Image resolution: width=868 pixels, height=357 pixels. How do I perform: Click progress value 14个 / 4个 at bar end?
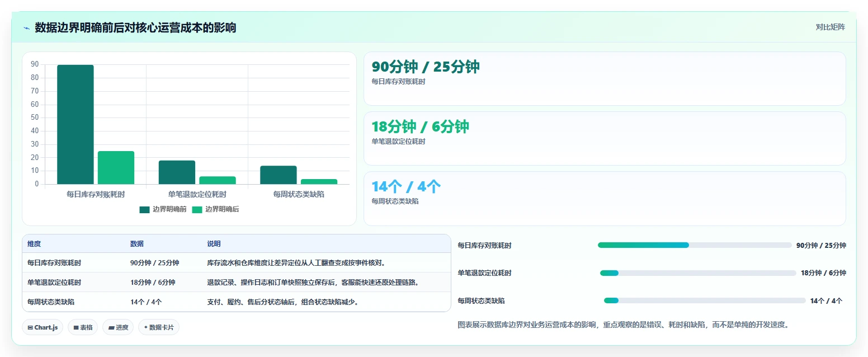826,300
